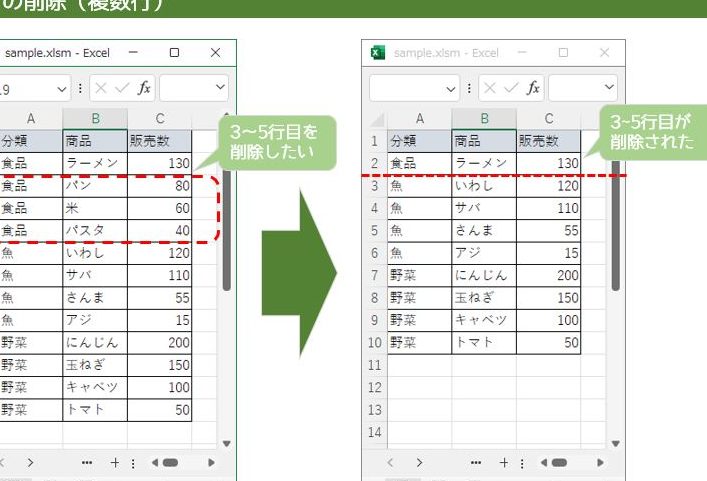Click horizontal scrollbar thumb in left window
The image size is (707, 481).
click(170, 463)
